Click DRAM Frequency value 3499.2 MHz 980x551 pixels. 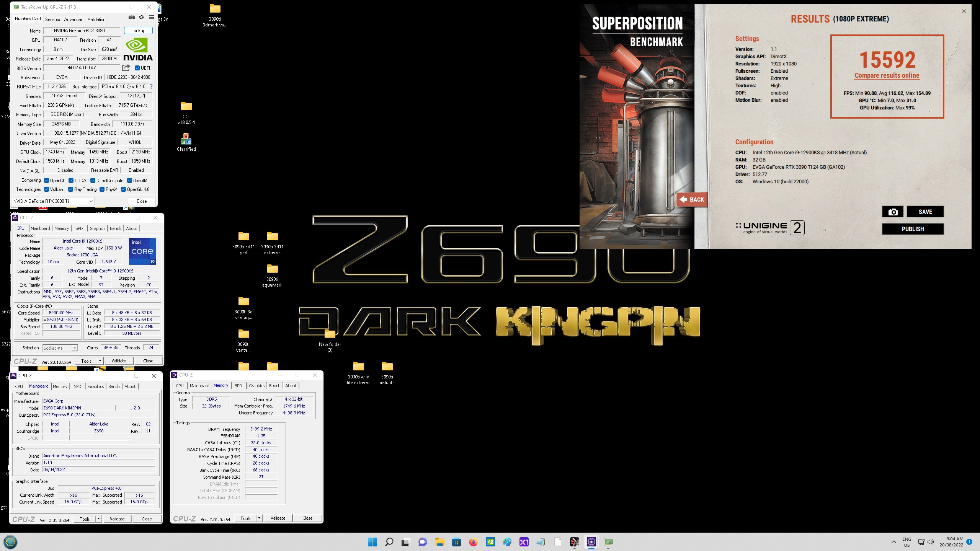(x=261, y=429)
